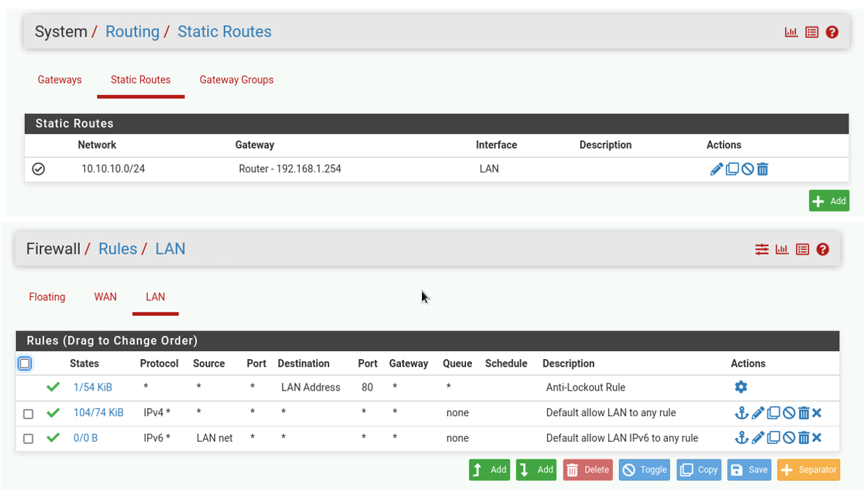Delete IPv4 LAN rule with trash icon
Screen dimensions: 864x504
click(x=803, y=413)
